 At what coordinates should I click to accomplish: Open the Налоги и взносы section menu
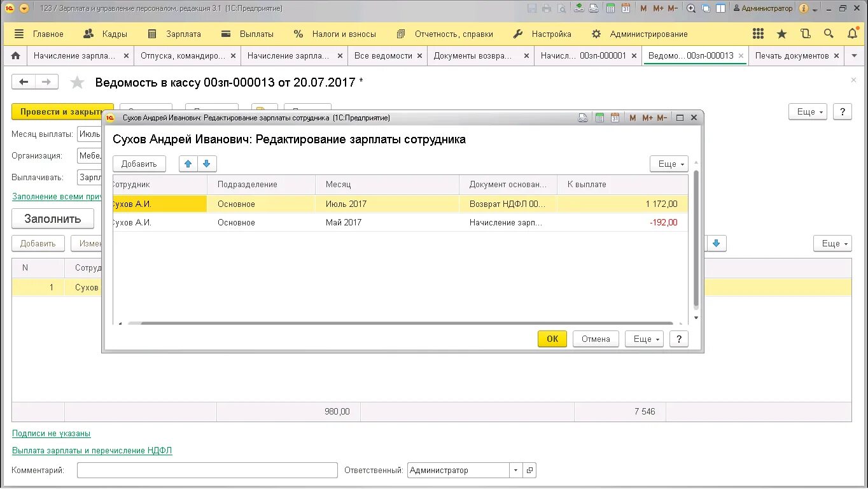tap(335, 34)
